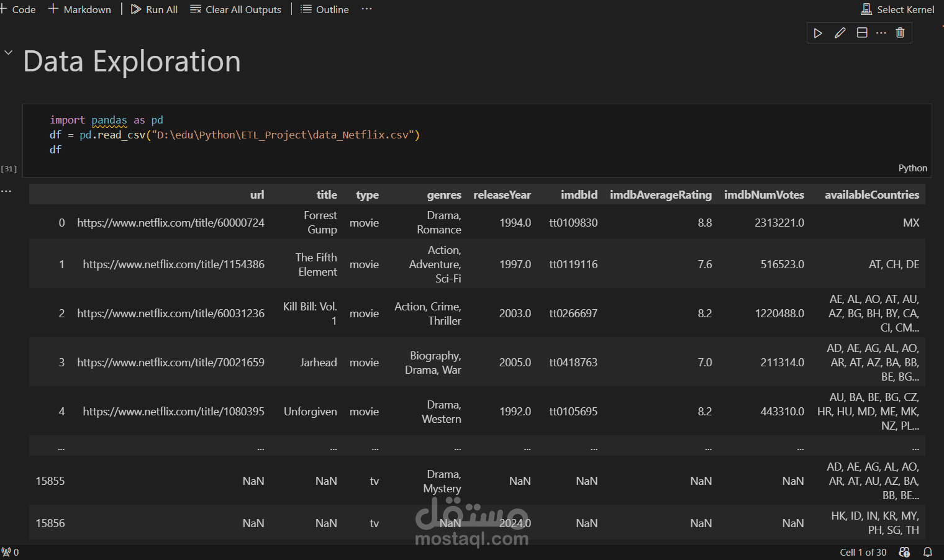Click the MX countries cell
Screen dimensions: 944x560
click(911, 223)
